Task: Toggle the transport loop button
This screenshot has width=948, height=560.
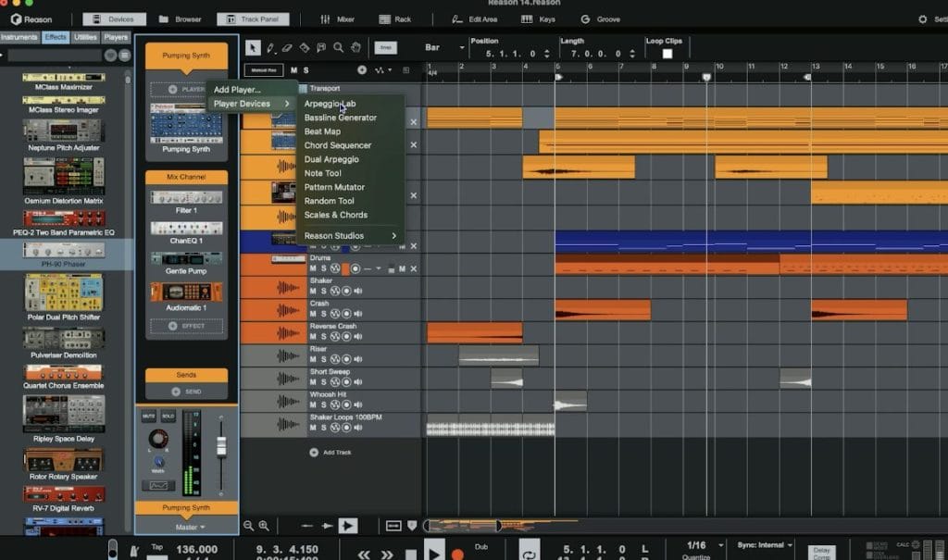Action: click(x=529, y=550)
